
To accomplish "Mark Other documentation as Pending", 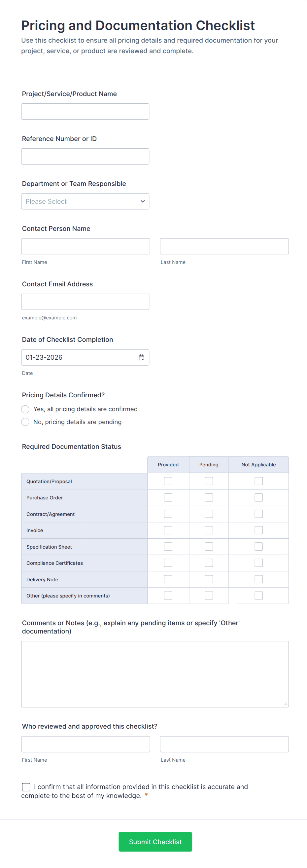I will (209, 596).
